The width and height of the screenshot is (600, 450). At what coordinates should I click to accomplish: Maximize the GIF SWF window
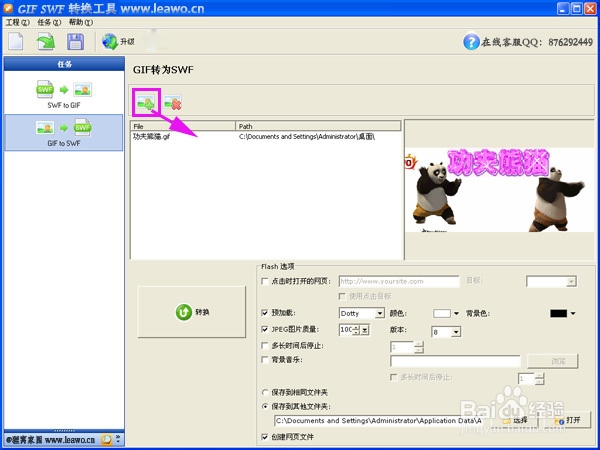point(576,8)
